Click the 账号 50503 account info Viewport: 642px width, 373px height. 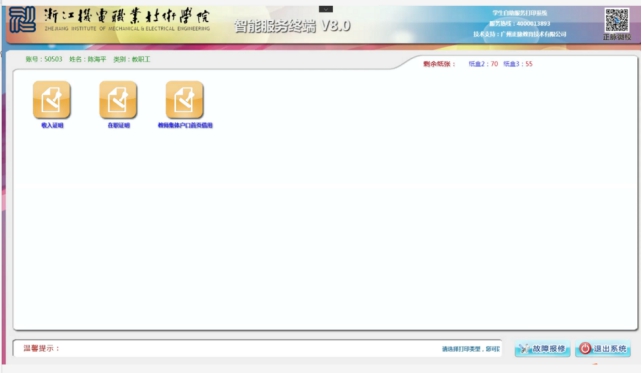(44, 59)
